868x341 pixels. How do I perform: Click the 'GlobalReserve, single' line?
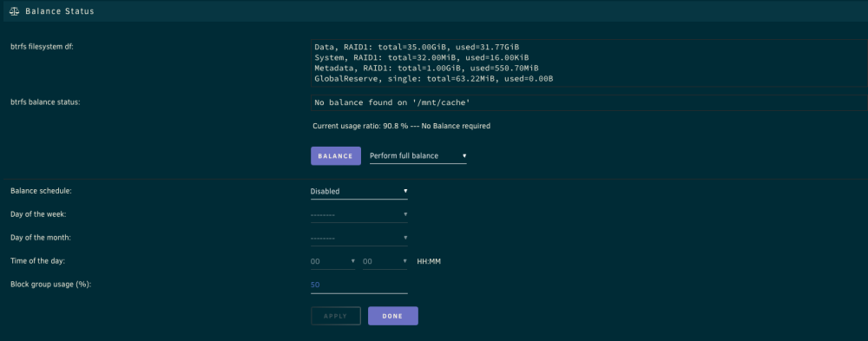(433, 79)
